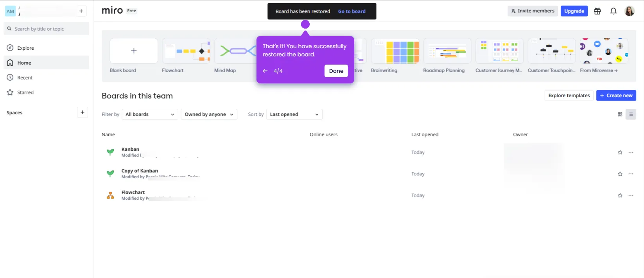Select the Mind Map template
This screenshot has width=644, height=278.
pyautogui.click(x=235, y=51)
